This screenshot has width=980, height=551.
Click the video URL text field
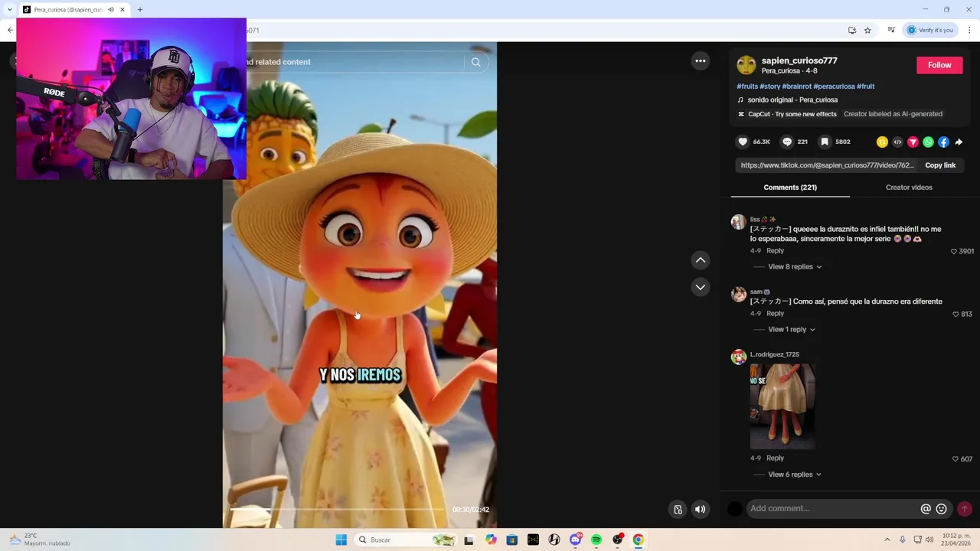pos(827,165)
